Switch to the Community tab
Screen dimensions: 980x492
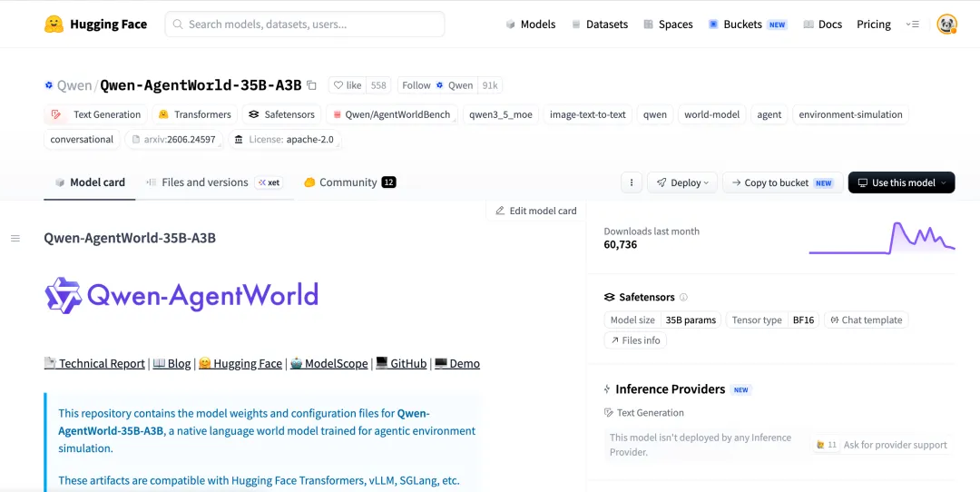350,182
